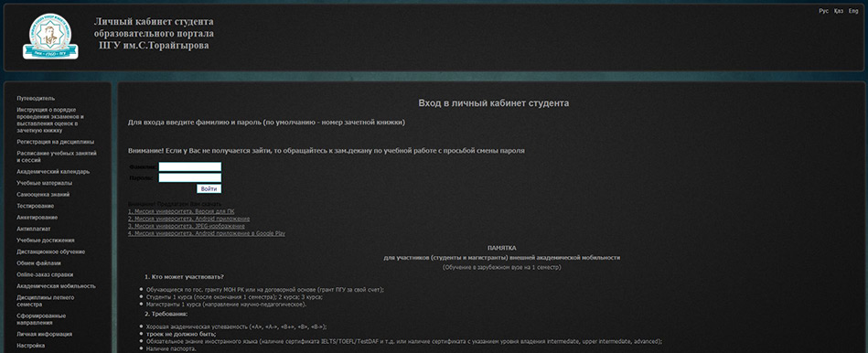The width and height of the screenshot is (868, 353).
Task: Click the university logo emblem
Action: (x=50, y=36)
